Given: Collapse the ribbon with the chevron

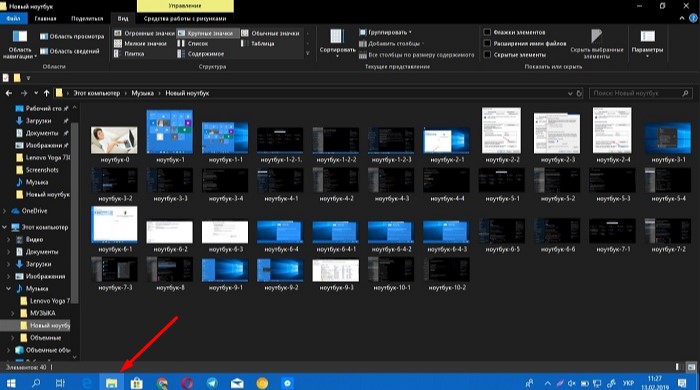Looking at the screenshot, I should [682, 19].
